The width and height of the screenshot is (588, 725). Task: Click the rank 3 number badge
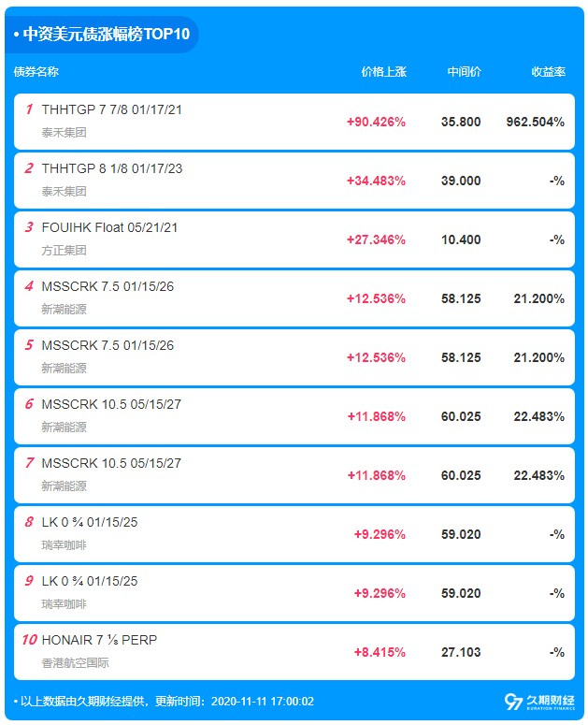(x=29, y=227)
